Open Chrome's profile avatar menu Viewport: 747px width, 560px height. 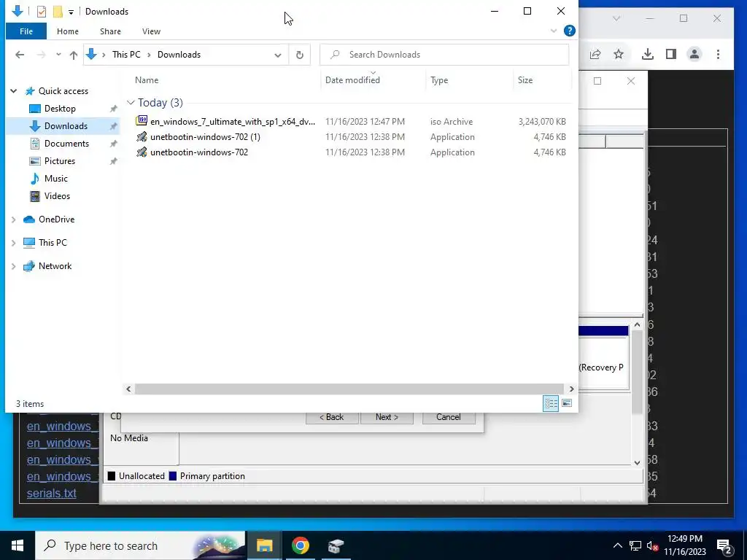[694, 54]
